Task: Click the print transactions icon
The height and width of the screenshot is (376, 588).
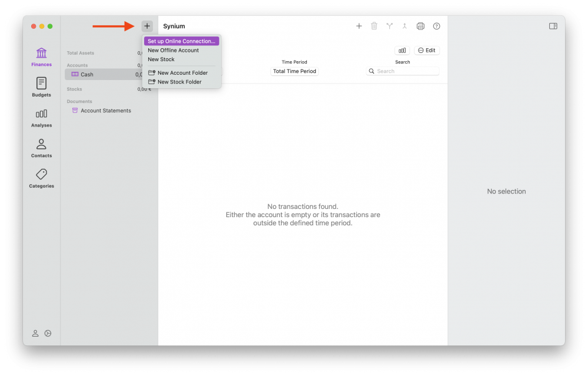Action: (x=420, y=26)
